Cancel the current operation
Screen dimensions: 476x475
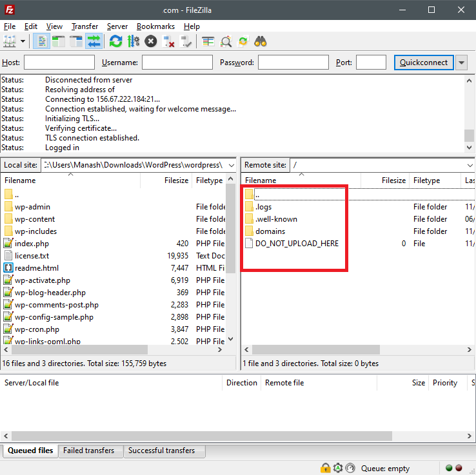click(150, 41)
